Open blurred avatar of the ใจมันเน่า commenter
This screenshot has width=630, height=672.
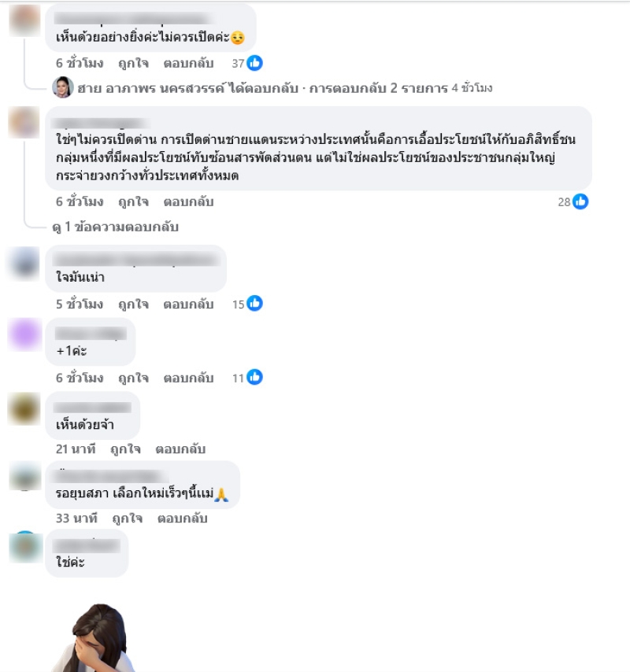(24, 263)
